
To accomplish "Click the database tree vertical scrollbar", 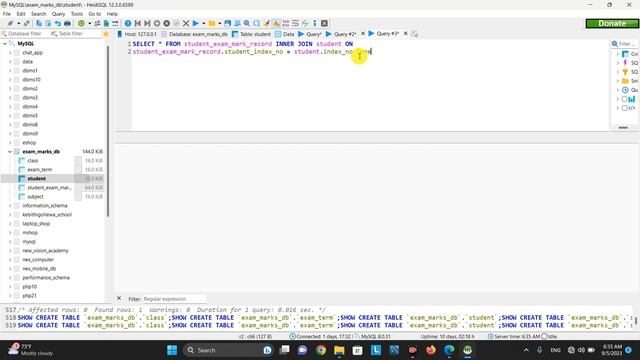I will [108, 131].
